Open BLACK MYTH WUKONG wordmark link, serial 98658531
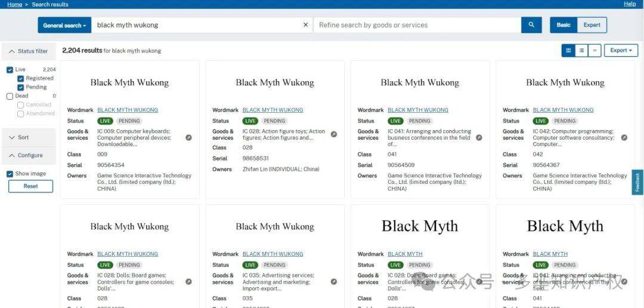Viewport: 644px width, 308px height. (x=273, y=110)
